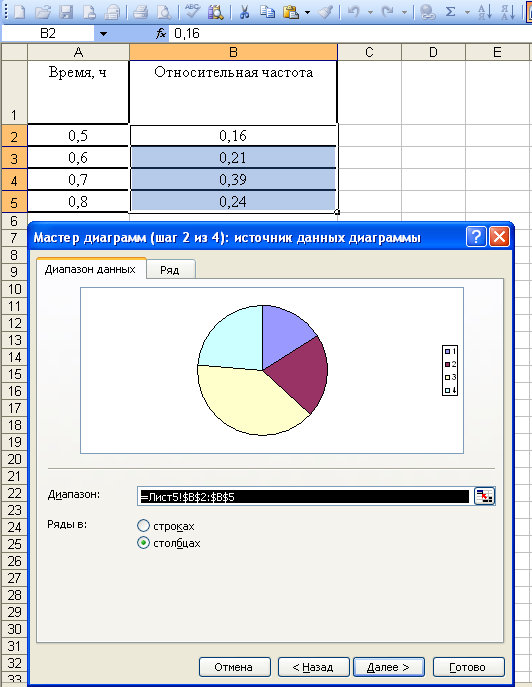Open the Redo history dropdown arrow
Viewport: 532px width, 687px height.
(404, 12)
